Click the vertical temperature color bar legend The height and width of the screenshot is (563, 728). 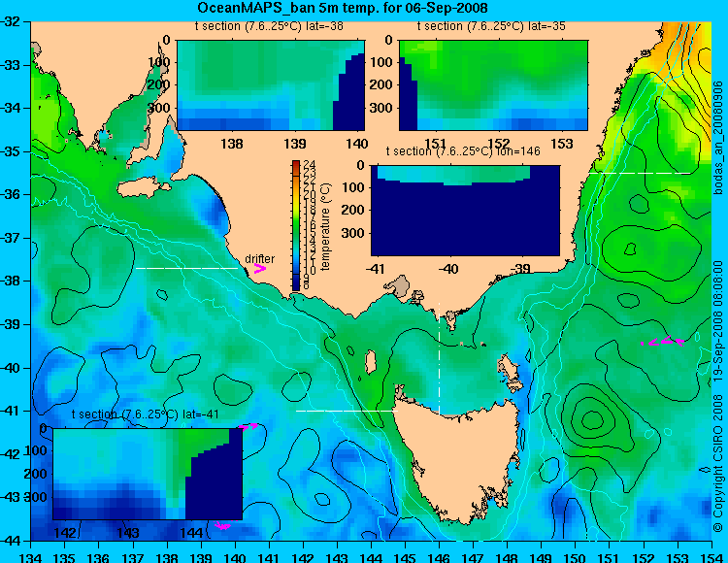click(296, 225)
